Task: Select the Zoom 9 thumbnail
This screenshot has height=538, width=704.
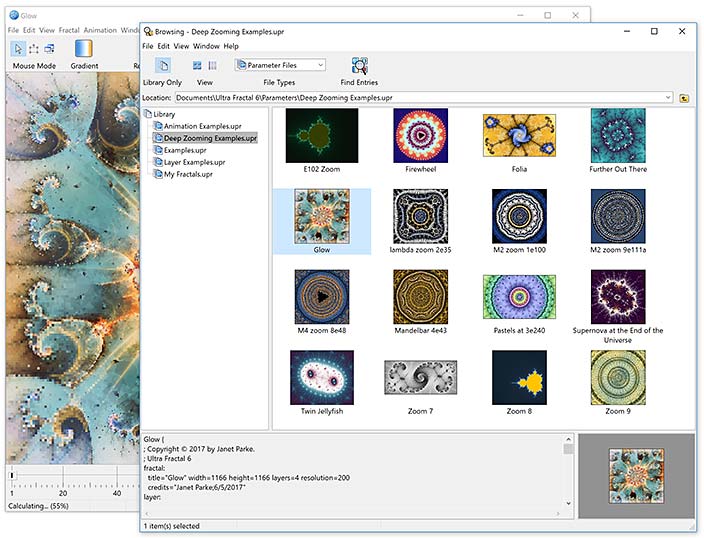Action: (618, 378)
